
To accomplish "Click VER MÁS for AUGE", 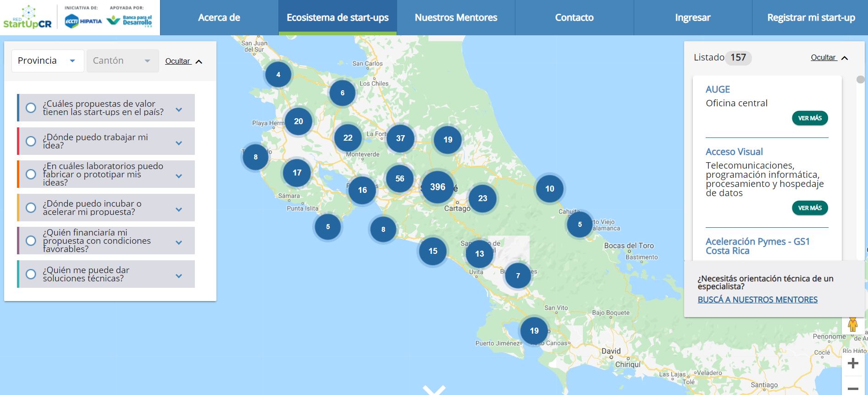I will (x=810, y=118).
